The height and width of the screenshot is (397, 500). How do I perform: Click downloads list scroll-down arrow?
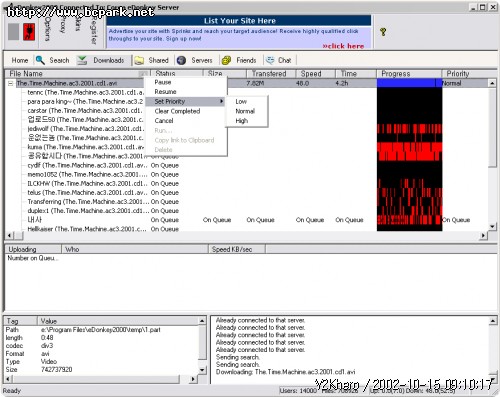[x=492, y=227]
